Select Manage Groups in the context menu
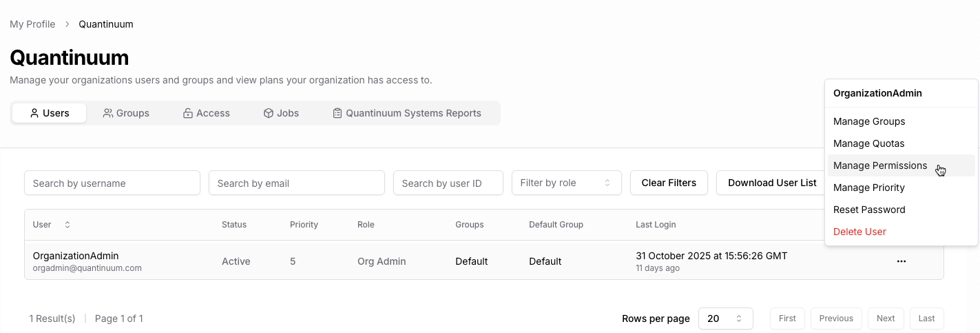980x333 pixels. pos(868,121)
